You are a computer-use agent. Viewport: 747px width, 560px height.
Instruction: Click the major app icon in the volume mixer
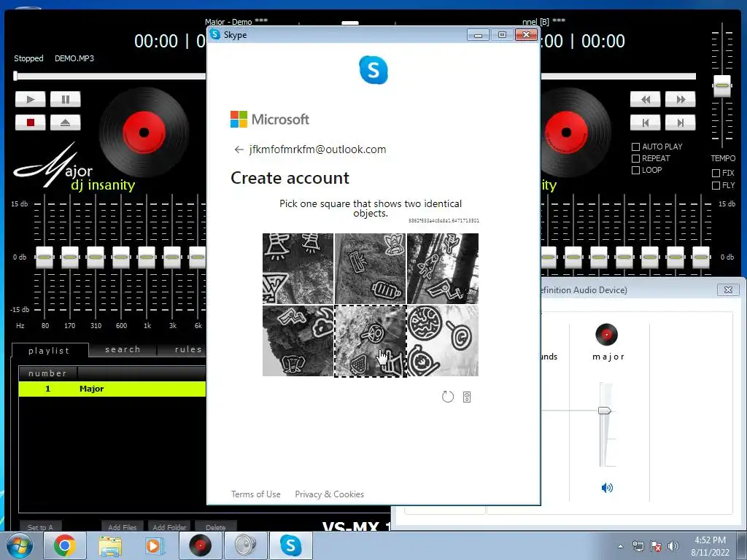pos(606,334)
